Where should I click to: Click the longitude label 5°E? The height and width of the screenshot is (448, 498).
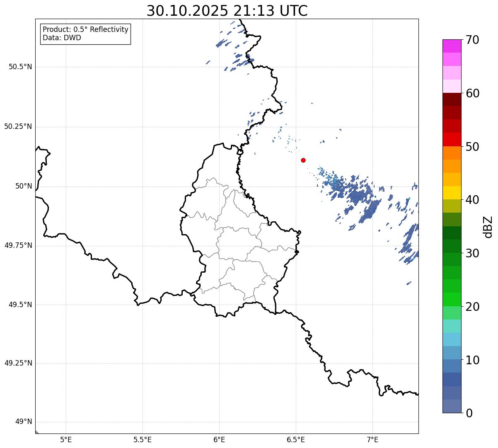(x=66, y=440)
